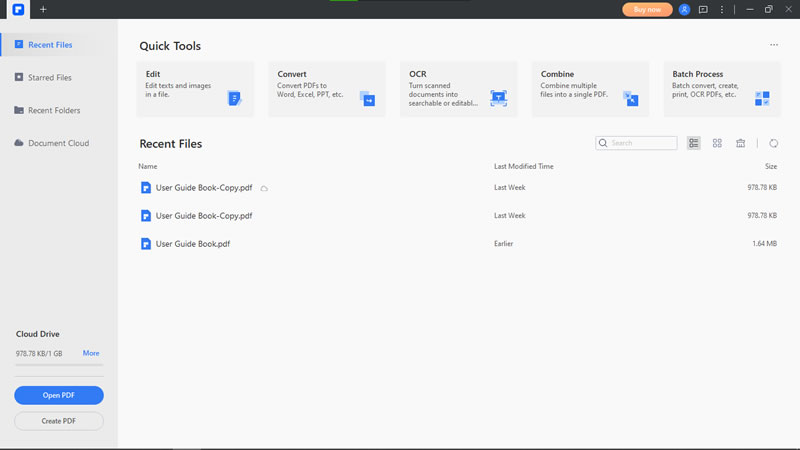Go to Starred Files section
This screenshot has width=800, height=450.
pyautogui.click(x=49, y=77)
